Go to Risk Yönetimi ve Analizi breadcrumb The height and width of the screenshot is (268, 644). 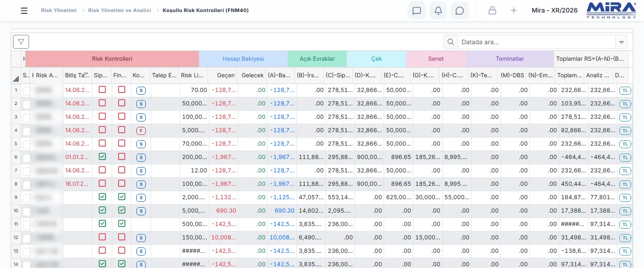(x=119, y=10)
